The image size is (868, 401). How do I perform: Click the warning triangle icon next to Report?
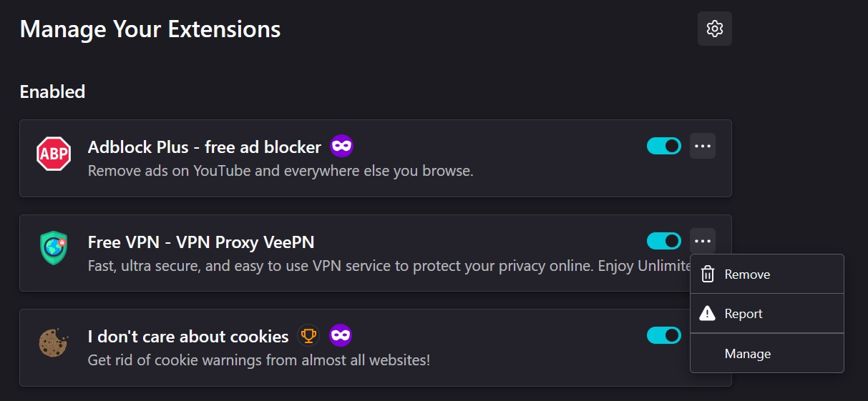tap(708, 314)
